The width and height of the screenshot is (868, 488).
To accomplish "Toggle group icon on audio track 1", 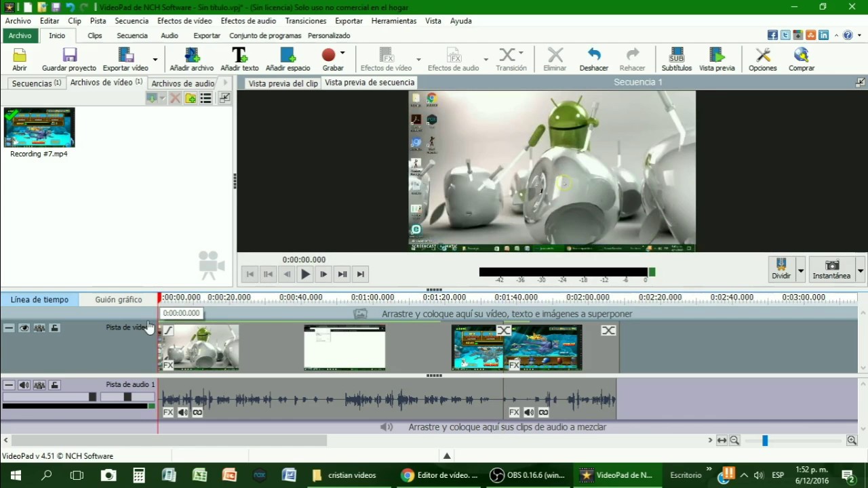I will 39,385.
